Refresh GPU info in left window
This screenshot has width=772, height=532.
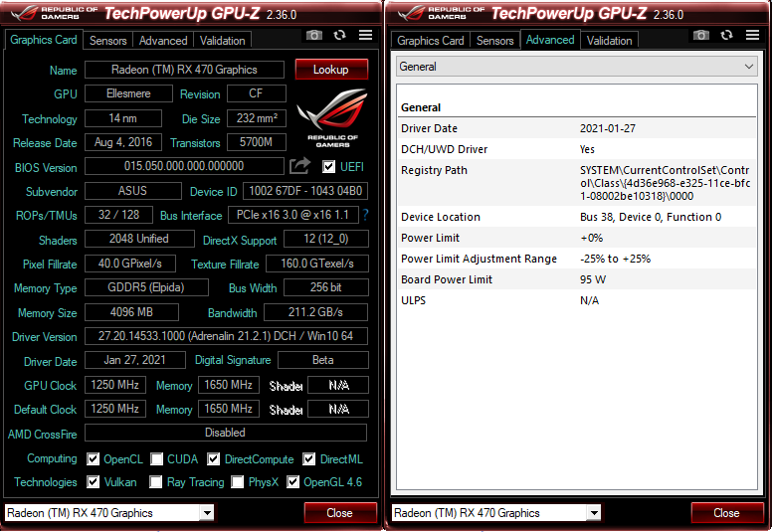point(339,35)
